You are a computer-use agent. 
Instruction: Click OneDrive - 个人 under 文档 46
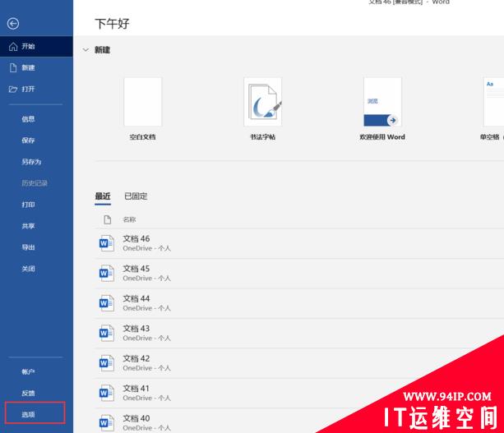147,248
